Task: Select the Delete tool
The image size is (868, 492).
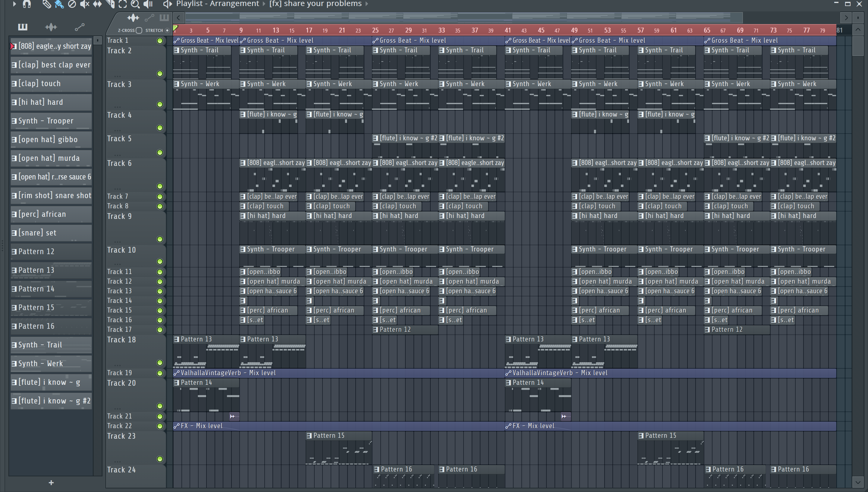Action: point(72,4)
